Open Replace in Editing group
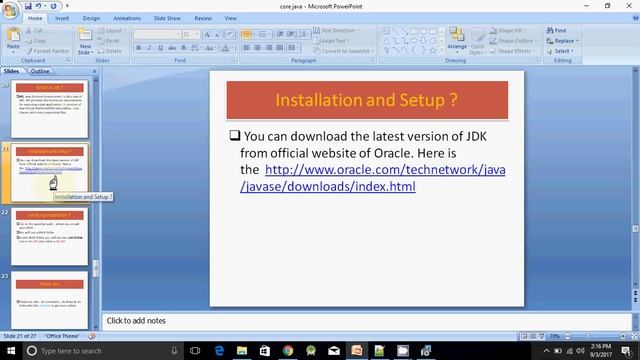 coord(562,41)
